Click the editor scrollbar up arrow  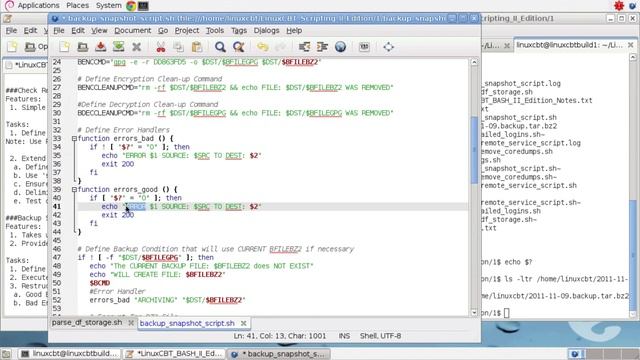474,62
